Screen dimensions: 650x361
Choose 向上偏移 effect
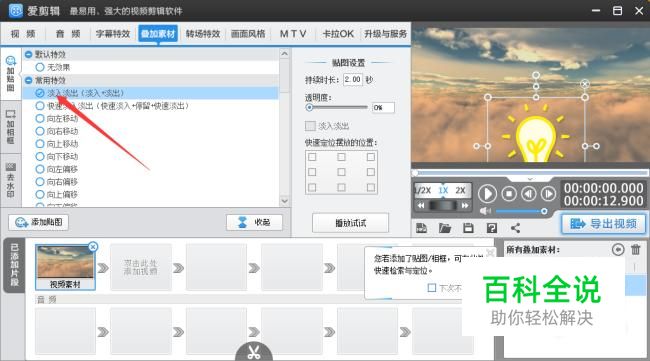click(x=40, y=194)
